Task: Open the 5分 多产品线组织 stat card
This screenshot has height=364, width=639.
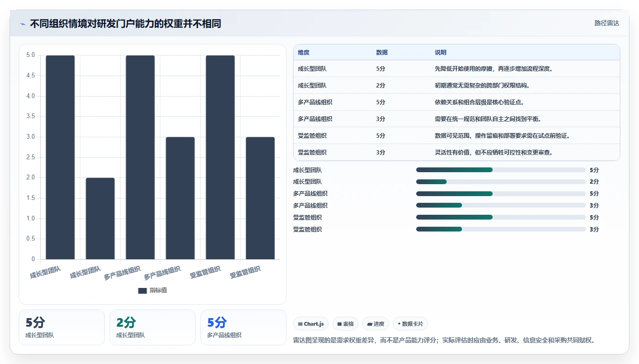Action: [243, 327]
